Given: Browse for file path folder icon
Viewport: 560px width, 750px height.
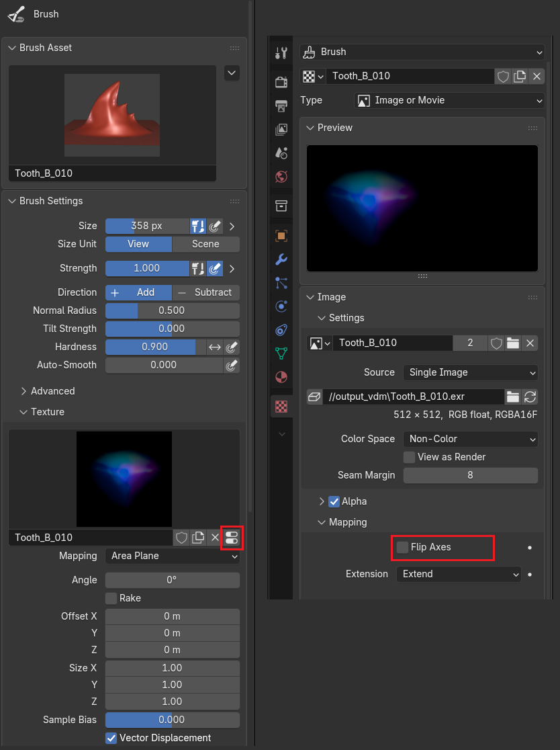Looking at the screenshot, I should pyautogui.click(x=513, y=397).
